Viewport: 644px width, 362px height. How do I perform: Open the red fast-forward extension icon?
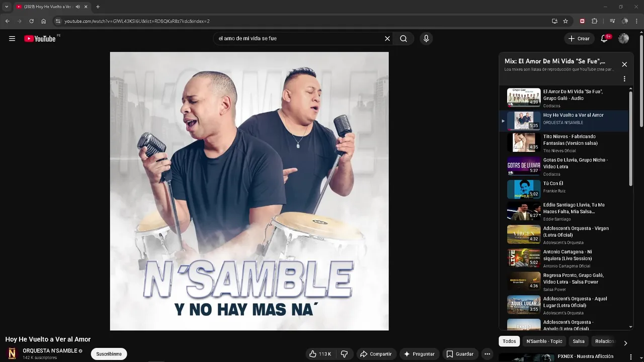point(582,21)
